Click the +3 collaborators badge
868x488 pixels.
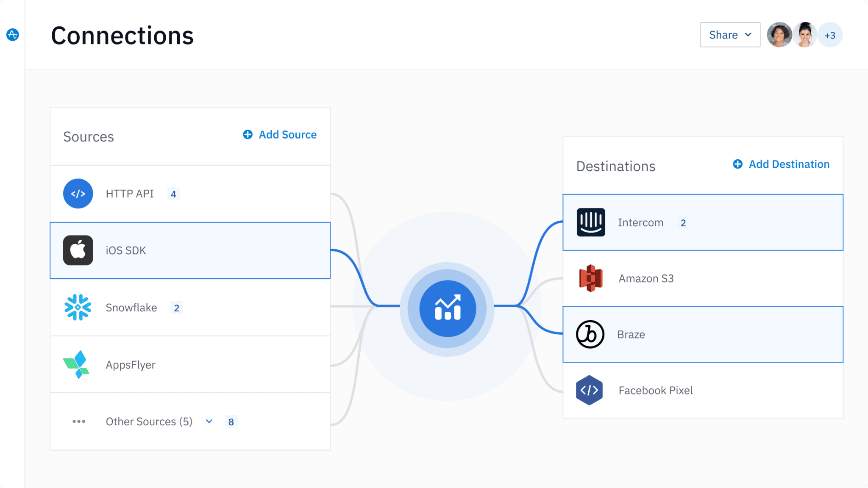pyautogui.click(x=830, y=35)
